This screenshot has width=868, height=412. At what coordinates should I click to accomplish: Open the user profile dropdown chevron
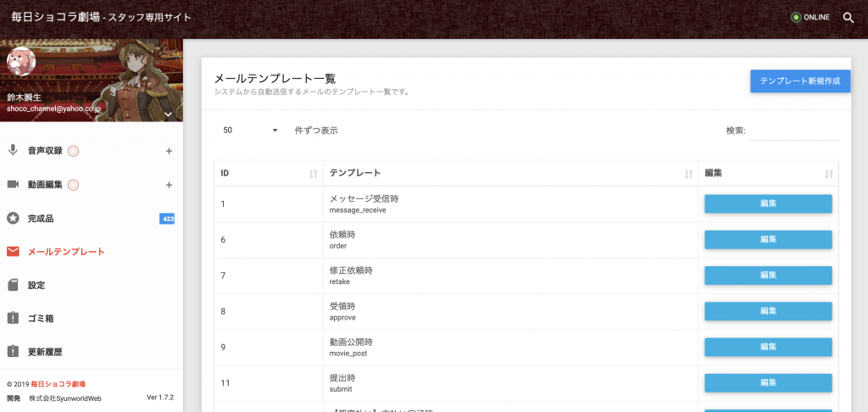pos(168,114)
